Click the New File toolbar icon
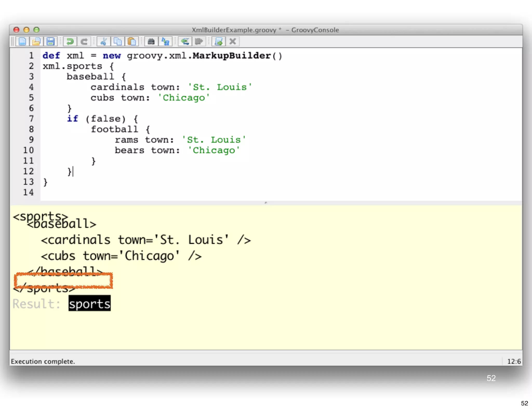Screen dimensions: 532x409 pyautogui.click(x=22, y=42)
